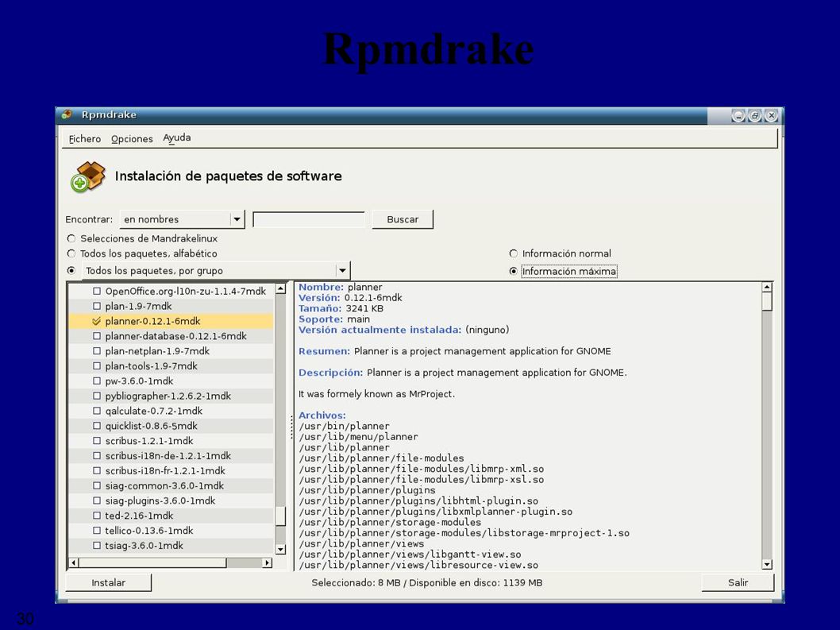Expand the 'Todos los paquetes, por grupo' dropdown arrow
Image resolution: width=840 pixels, height=630 pixels.
pyautogui.click(x=342, y=271)
